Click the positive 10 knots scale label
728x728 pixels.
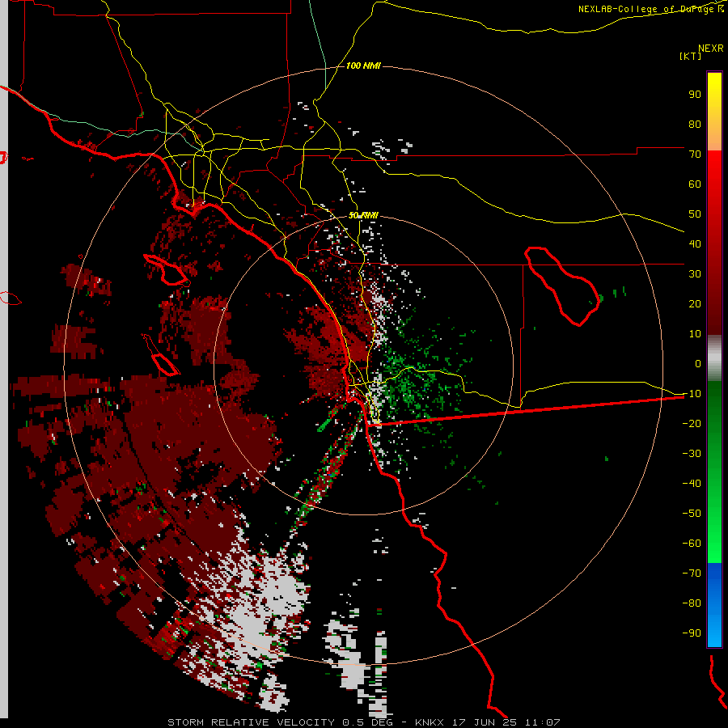[695, 334]
